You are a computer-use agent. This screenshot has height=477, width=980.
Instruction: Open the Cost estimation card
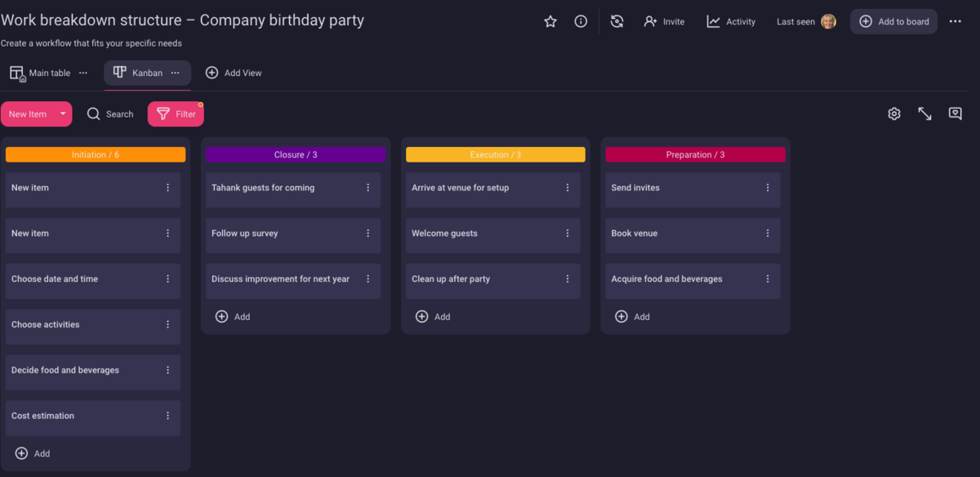click(82, 417)
